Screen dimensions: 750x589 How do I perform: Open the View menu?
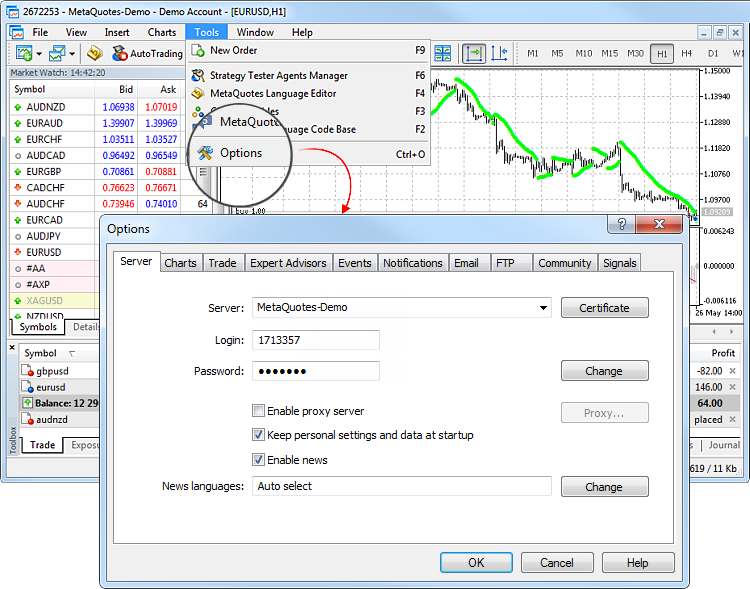coord(77,33)
